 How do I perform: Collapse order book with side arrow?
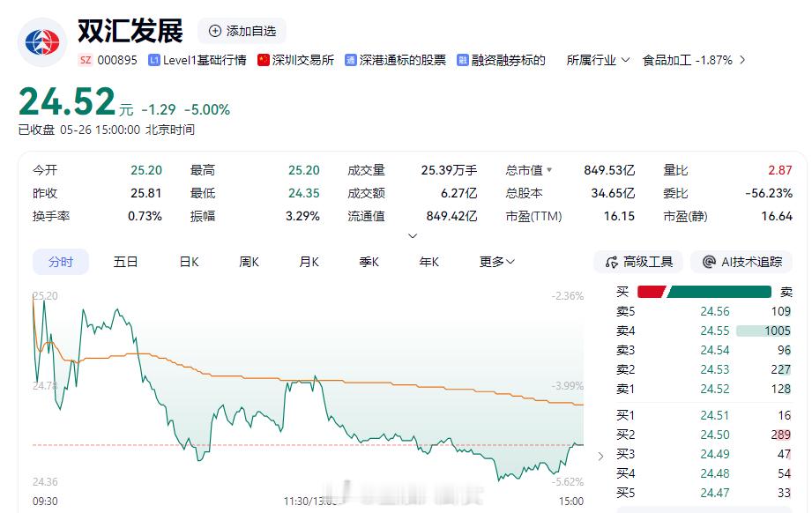[600, 456]
